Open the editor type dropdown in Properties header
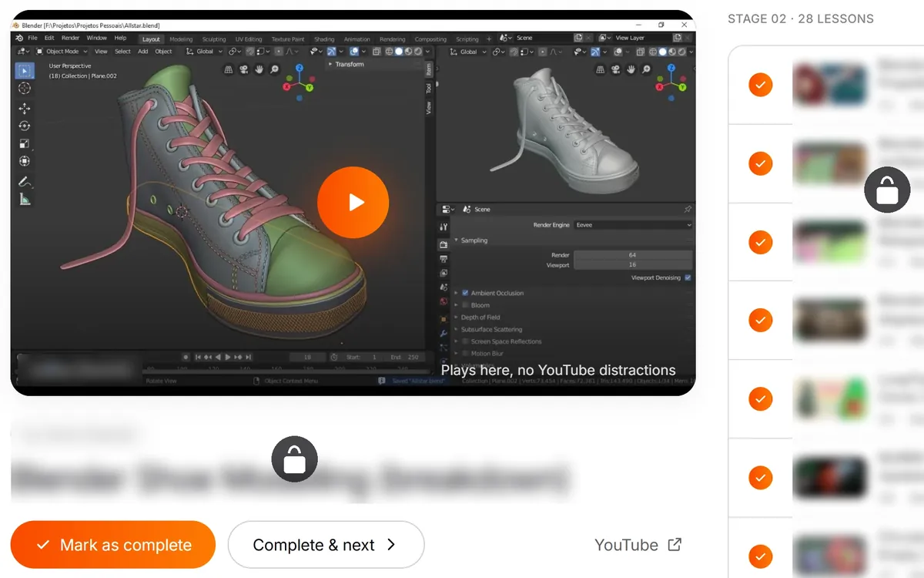Image resolution: width=924 pixels, height=578 pixels. coord(447,209)
